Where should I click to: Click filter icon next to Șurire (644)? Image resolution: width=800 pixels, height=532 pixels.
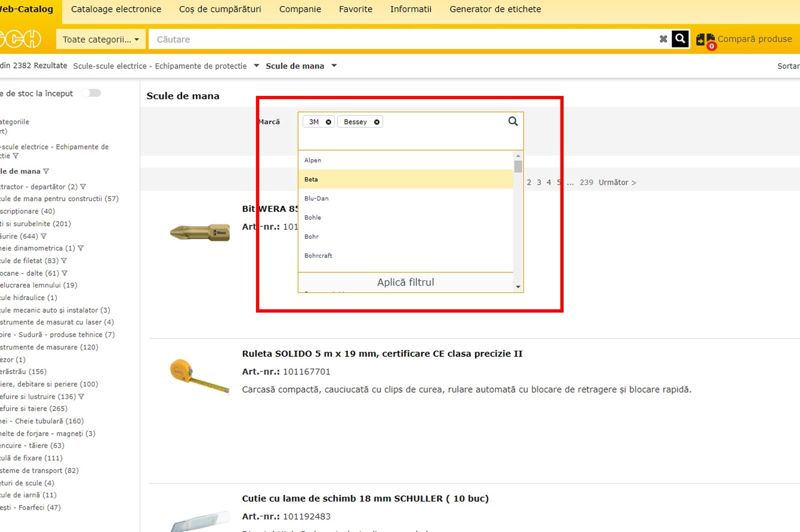pyautogui.click(x=44, y=236)
